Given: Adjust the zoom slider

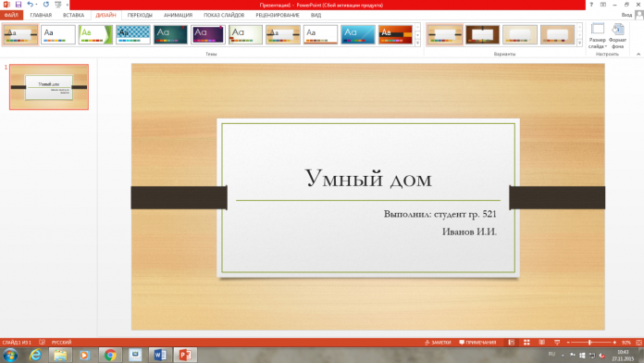Looking at the screenshot, I should click(589, 343).
